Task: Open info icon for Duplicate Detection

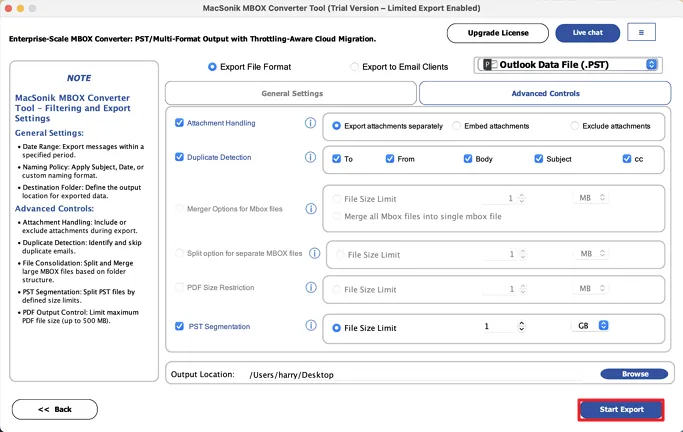Action: tap(310, 157)
